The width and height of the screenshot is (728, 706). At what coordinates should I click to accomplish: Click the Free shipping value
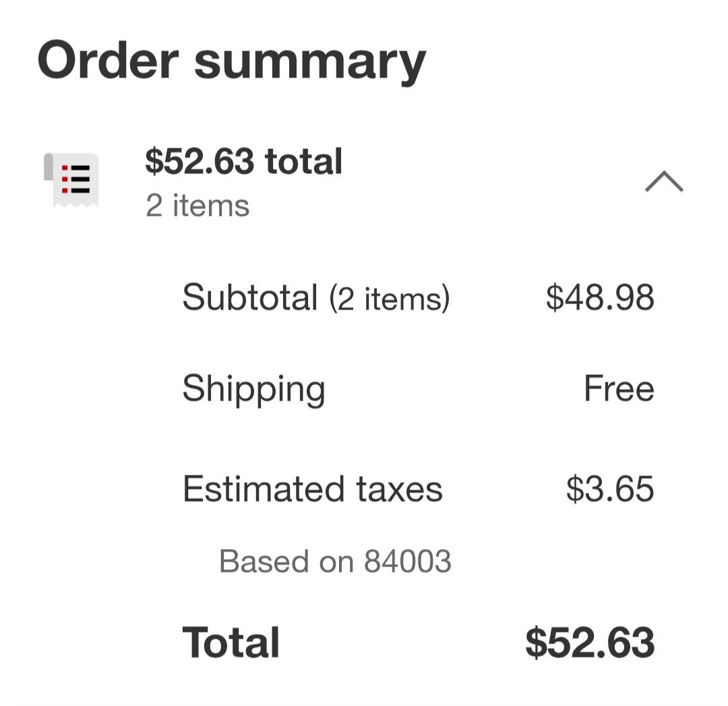(619, 389)
